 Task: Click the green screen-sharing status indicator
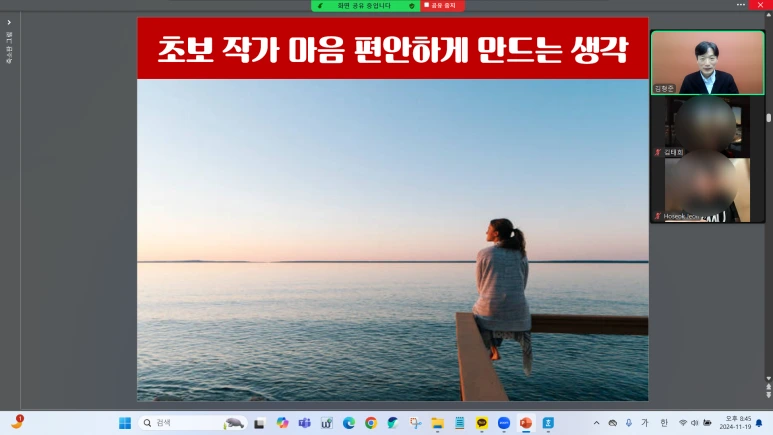[x=365, y=5]
